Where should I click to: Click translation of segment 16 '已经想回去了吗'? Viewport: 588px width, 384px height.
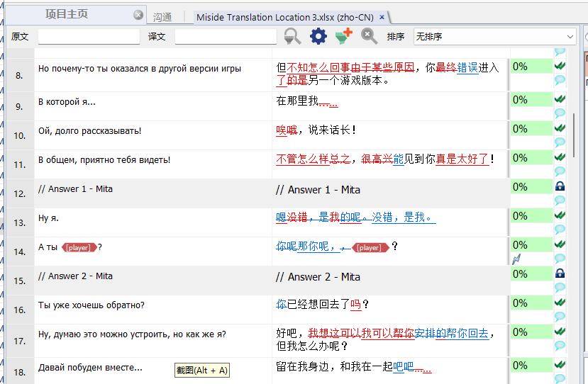(x=324, y=304)
